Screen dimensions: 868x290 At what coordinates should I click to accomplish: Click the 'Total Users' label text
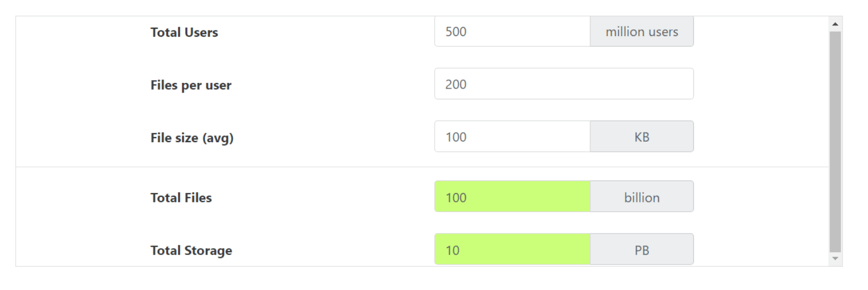click(184, 32)
